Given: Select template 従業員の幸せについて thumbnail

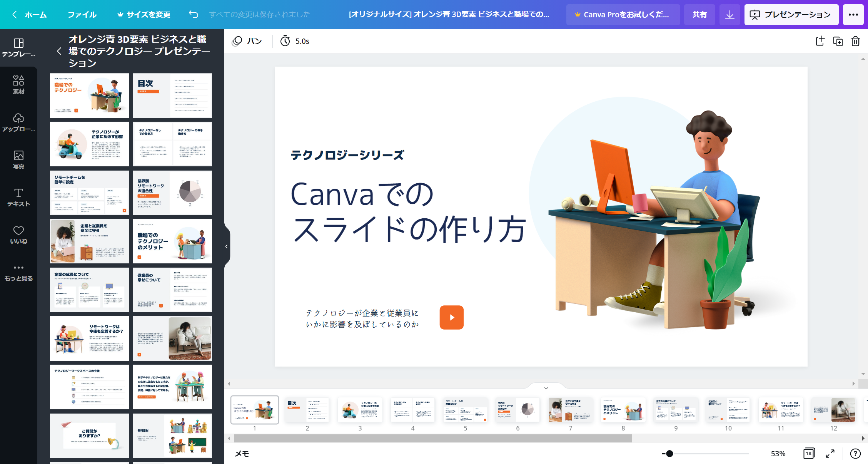Looking at the screenshot, I should tap(172, 290).
